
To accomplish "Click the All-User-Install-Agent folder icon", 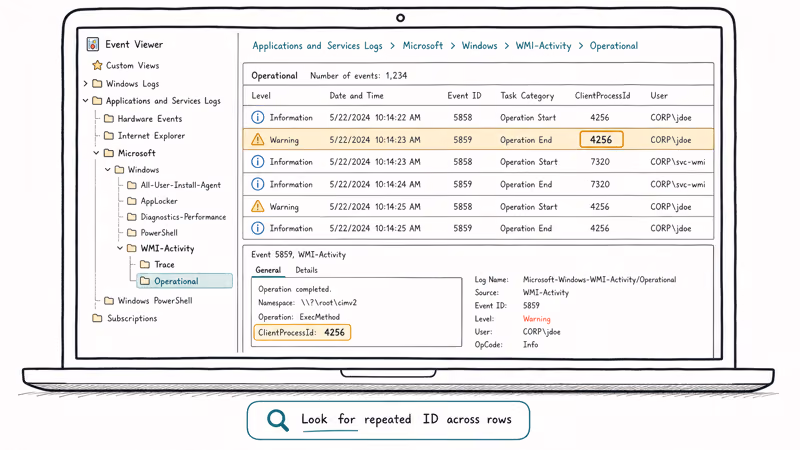I will click(132, 185).
